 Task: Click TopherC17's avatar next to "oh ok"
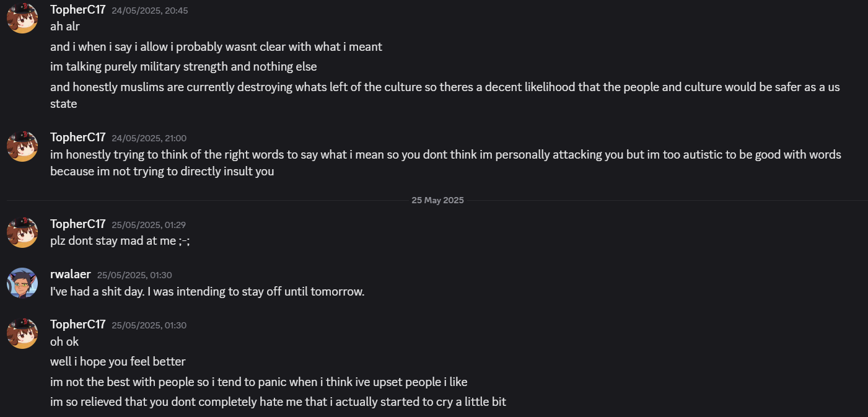pos(22,333)
